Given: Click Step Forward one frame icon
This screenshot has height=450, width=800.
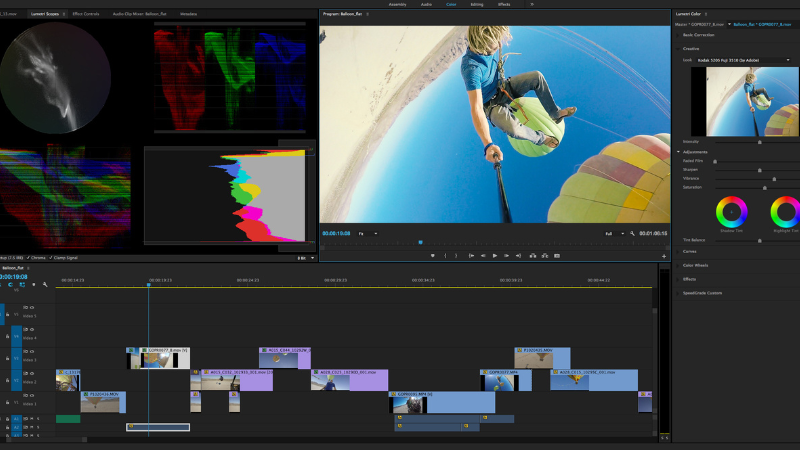Looking at the screenshot, I should [x=508, y=256].
